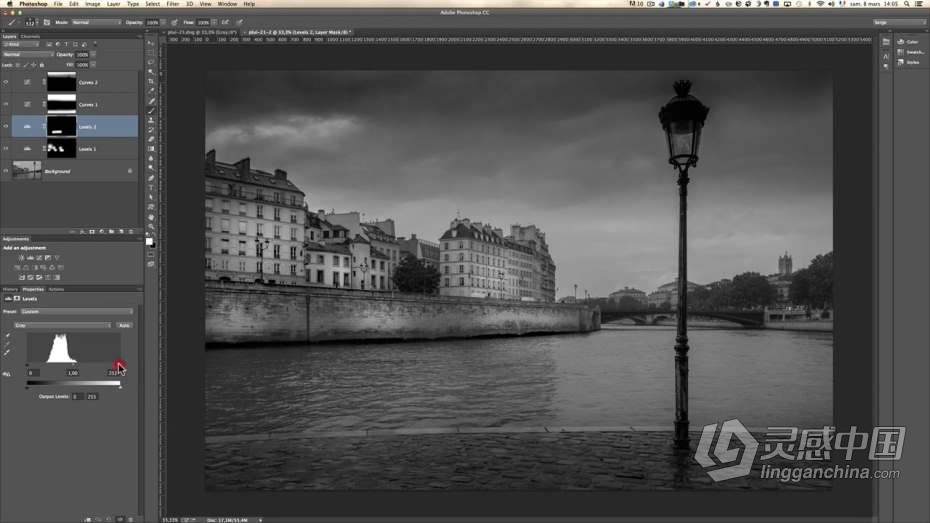The height and width of the screenshot is (523, 930).
Task: Open the Spotlight search icon in menu bar
Action: click(x=906, y=4)
